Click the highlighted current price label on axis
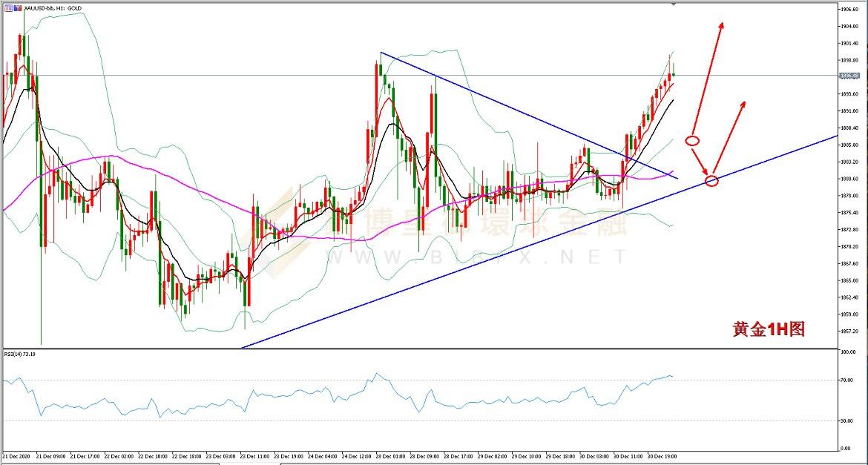The image size is (868, 465). 849,76
